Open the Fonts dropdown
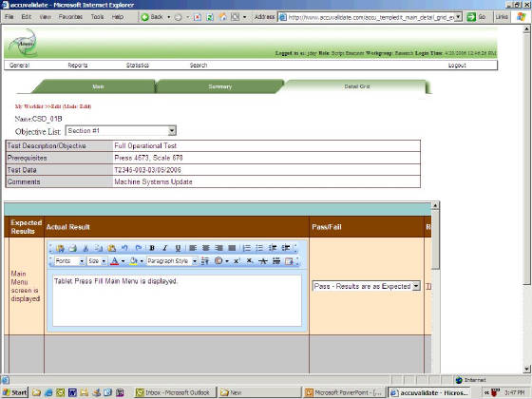Image resolution: width=532 pixels, height=399 pixels. [69, 261]
